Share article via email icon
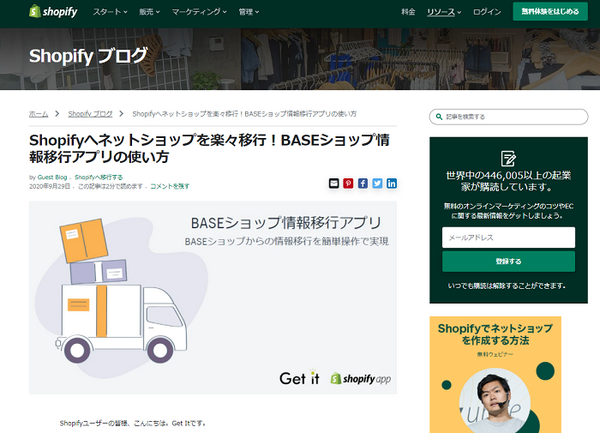The width and height of the screenshot is (600, 433). (x=334, y=183)
